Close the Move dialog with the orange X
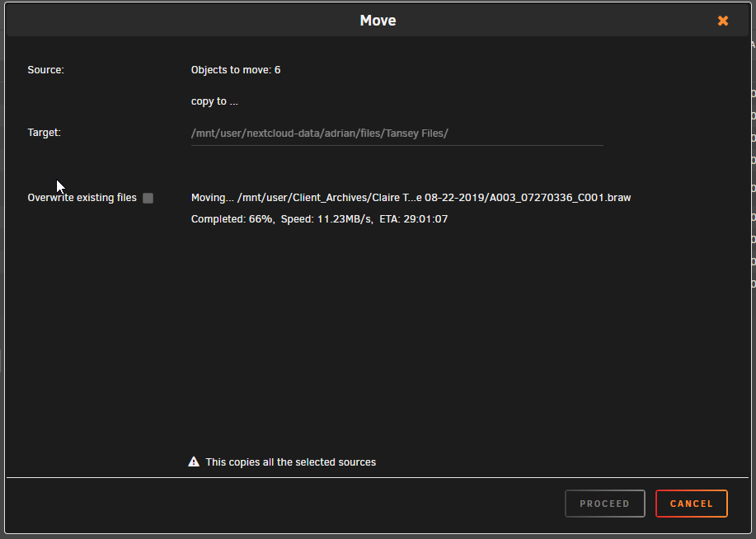Viewport: 756px width, 539px height. 722,21
